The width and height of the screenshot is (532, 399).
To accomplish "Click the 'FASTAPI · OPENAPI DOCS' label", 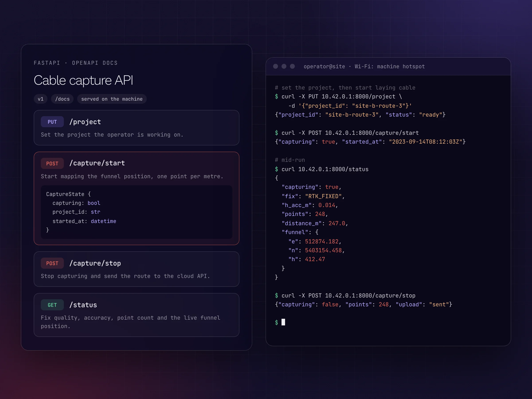I will (x=76, y=63).
